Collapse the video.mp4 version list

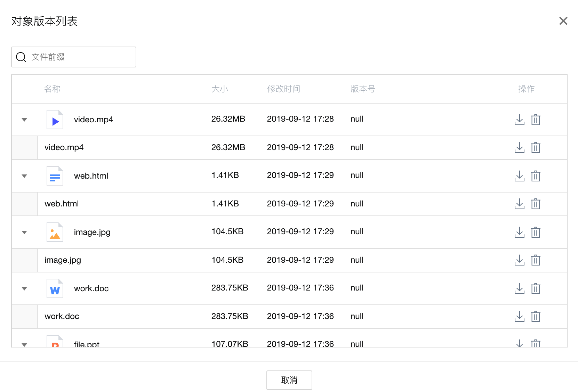coord(24,120)
